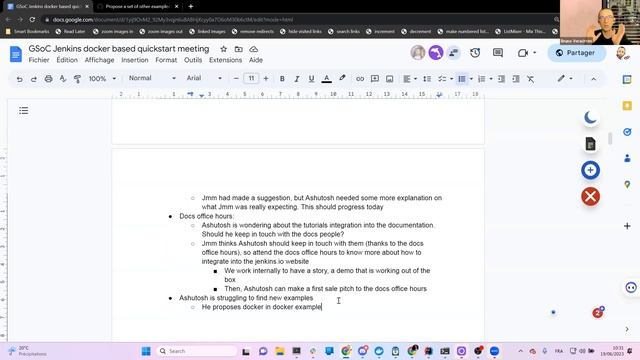The height and width of the screenshot is (360, 640).
Task: Open the Google Docs home icon
Action: click(16, 54)
